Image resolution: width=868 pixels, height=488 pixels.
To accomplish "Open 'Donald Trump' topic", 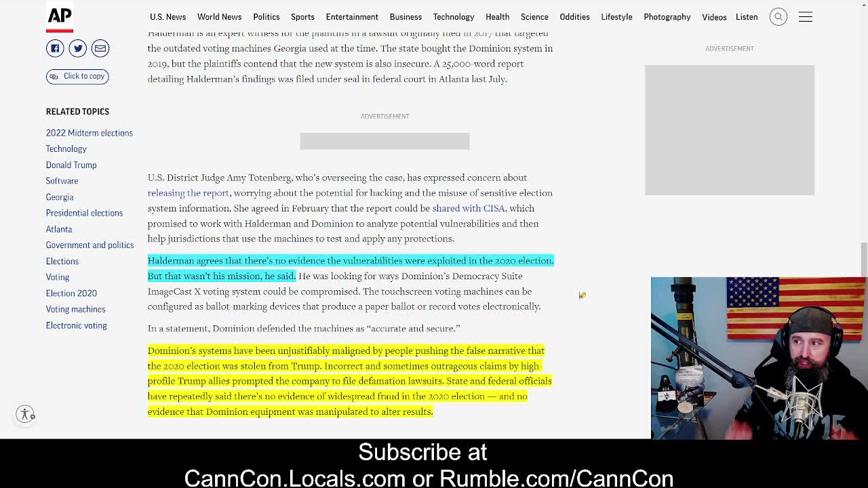I will pyautogui.click(x=71, y=165).
